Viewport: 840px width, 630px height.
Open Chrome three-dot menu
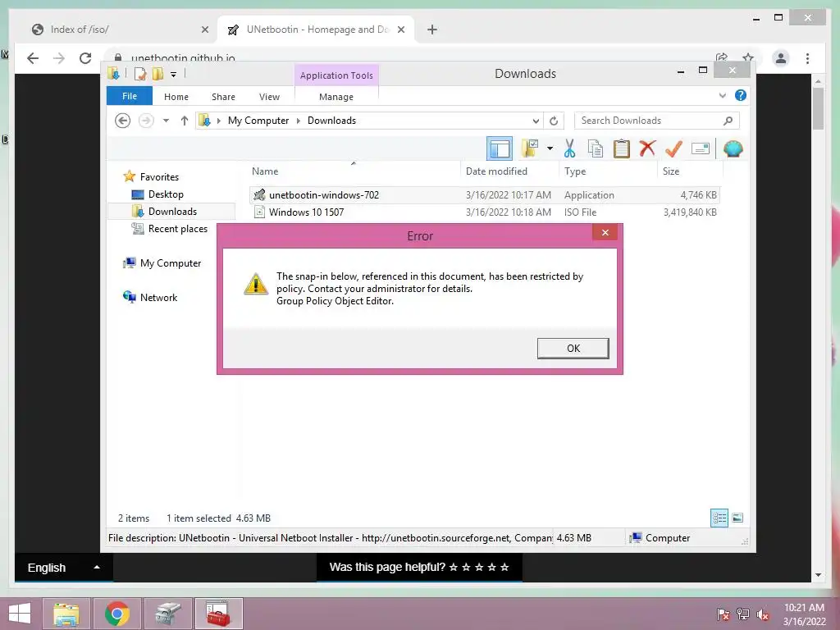pyautogui.click(x=807, y=58)
